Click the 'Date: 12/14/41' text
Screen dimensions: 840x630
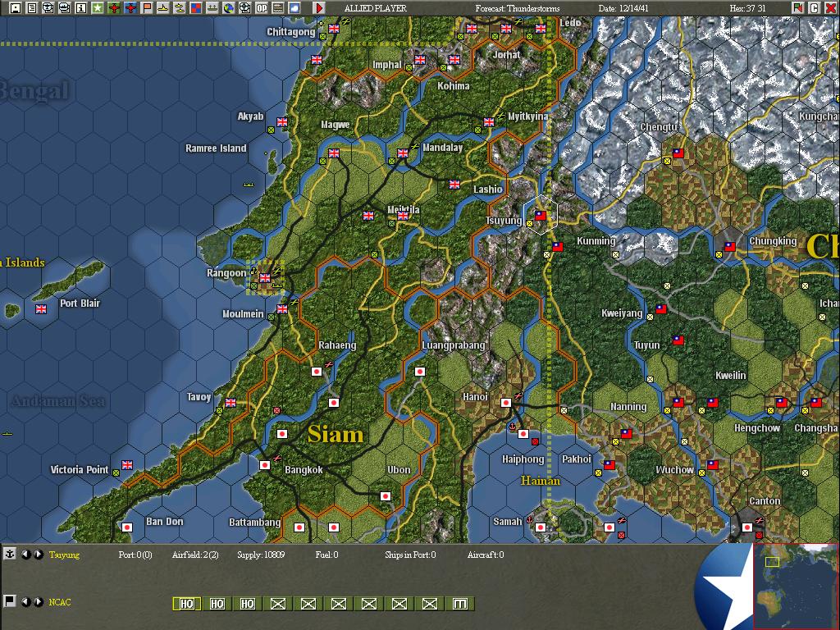[623, 8]
